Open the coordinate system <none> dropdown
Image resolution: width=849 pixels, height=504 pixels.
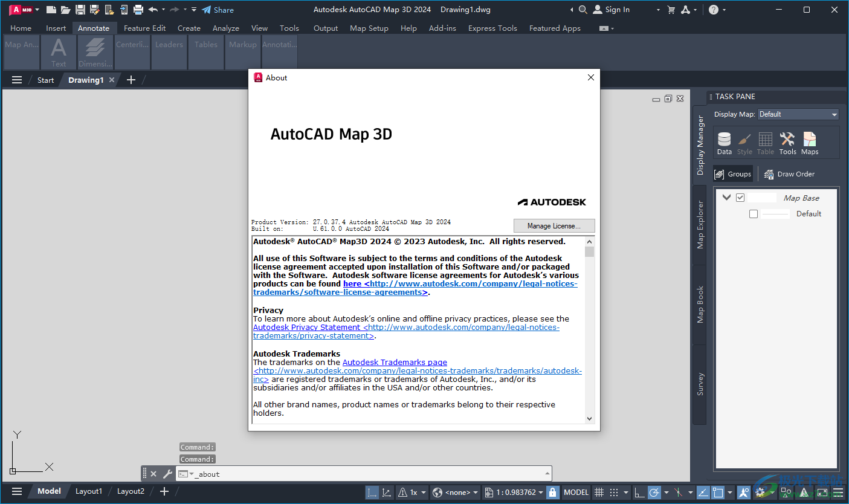456,492
